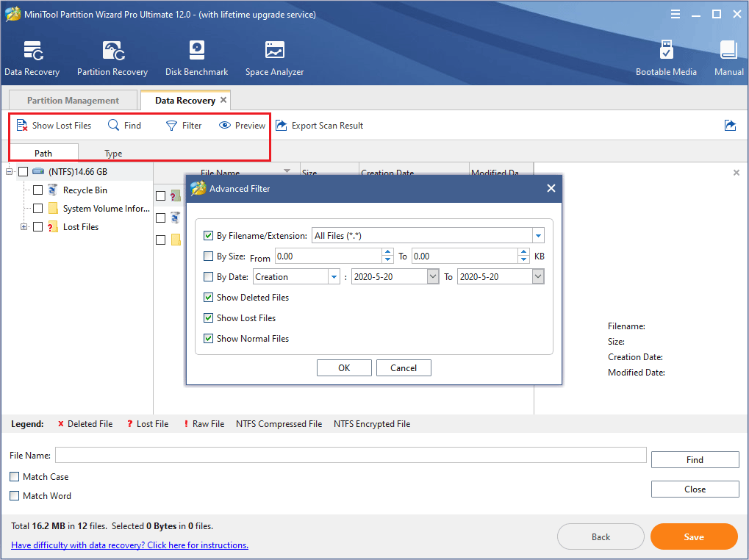Click the Find magnifier toolbar item

pyautogui.click(x=124, y=126)
